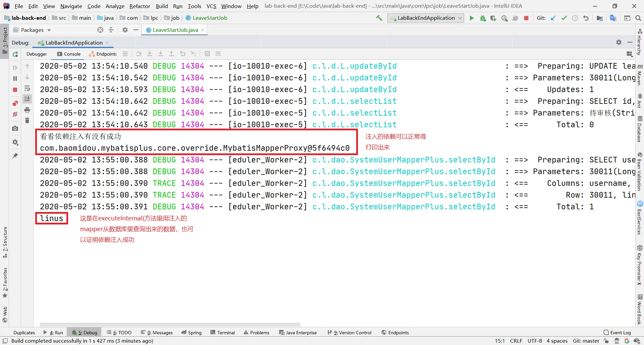Click the Git update project arrow

coord(553,18)
